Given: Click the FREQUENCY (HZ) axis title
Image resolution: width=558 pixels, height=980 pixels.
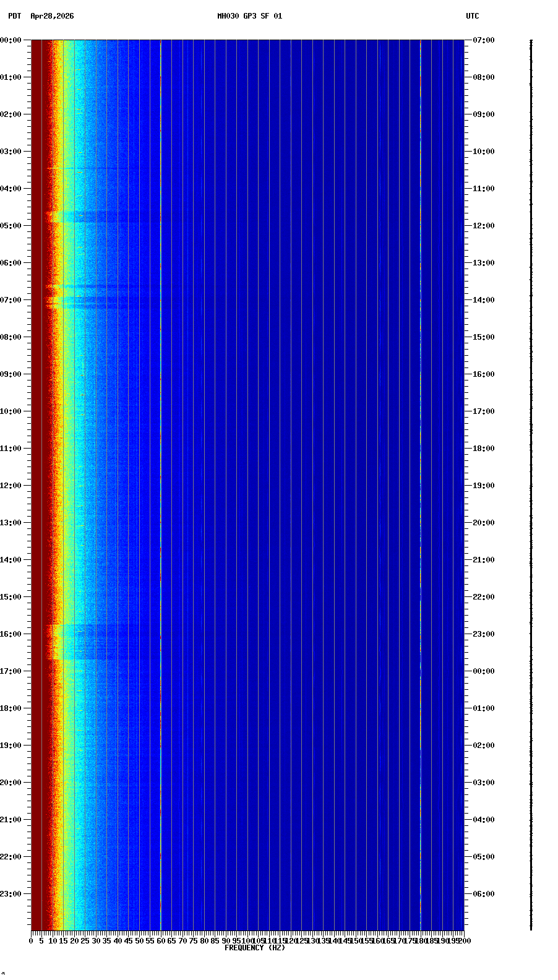Looking at the screenshot, I should tap(255, 948).
